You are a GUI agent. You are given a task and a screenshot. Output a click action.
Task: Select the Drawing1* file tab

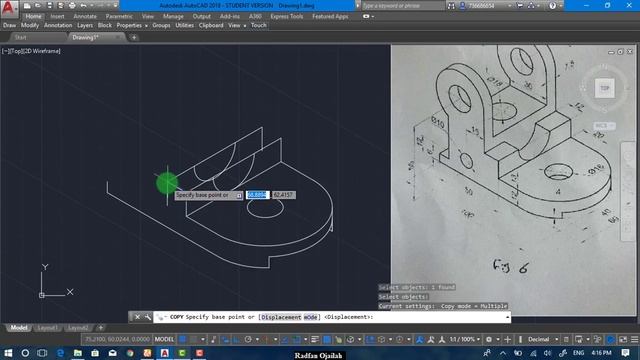click(x=85, y=37)
